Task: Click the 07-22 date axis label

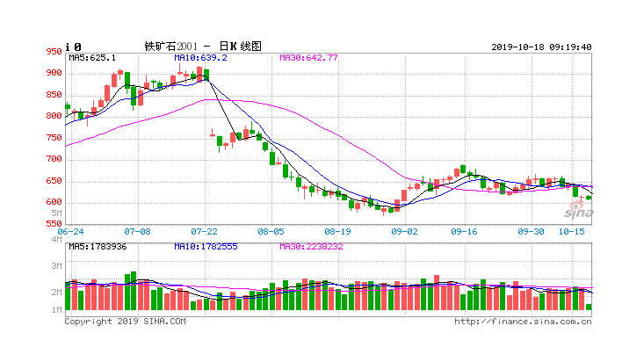Action: (x=204, y=232)
